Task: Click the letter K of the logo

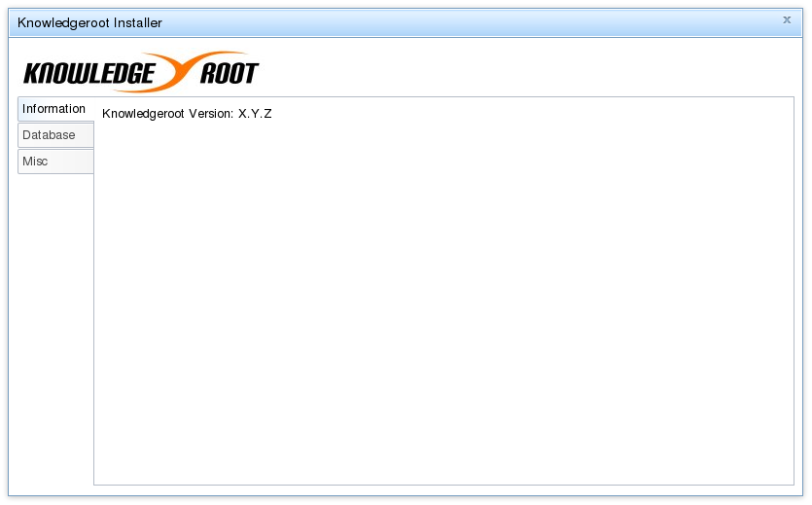Action: click(x=32, y=74)
